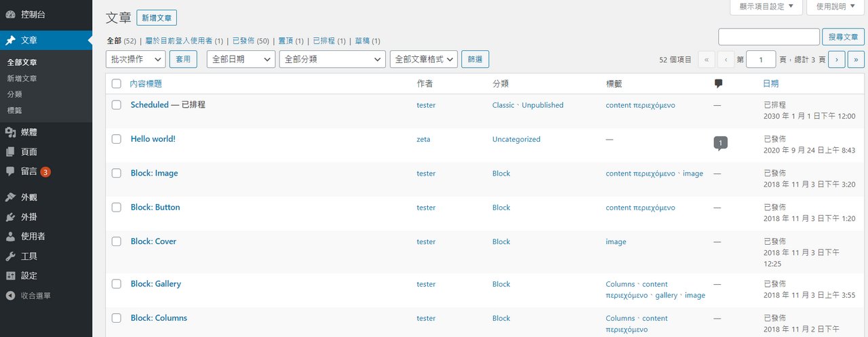
Task: Open the 留言 comments bubble icon
Action: tap(10, 172)
